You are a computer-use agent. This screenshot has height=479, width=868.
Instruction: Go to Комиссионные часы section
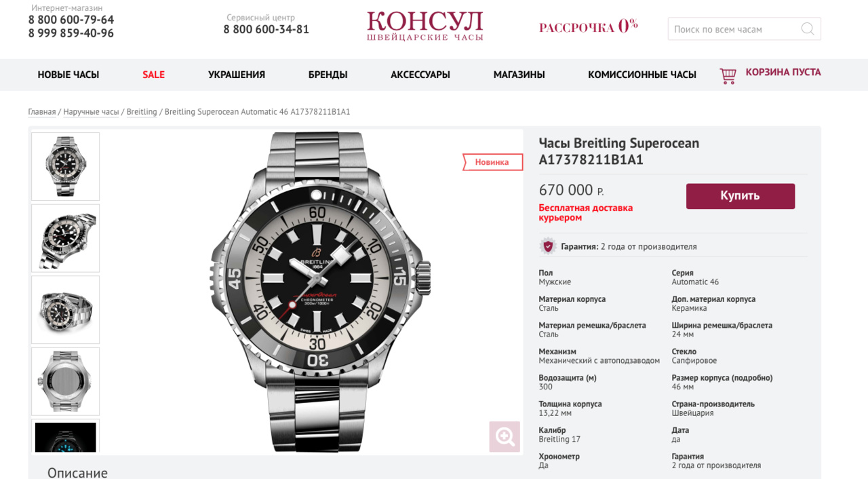(642, 75)
